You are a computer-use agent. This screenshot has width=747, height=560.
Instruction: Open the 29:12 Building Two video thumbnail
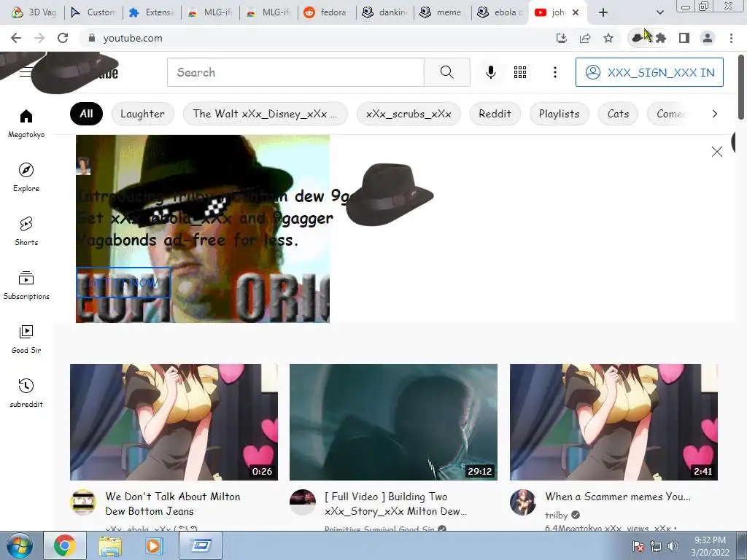point(393,422)
